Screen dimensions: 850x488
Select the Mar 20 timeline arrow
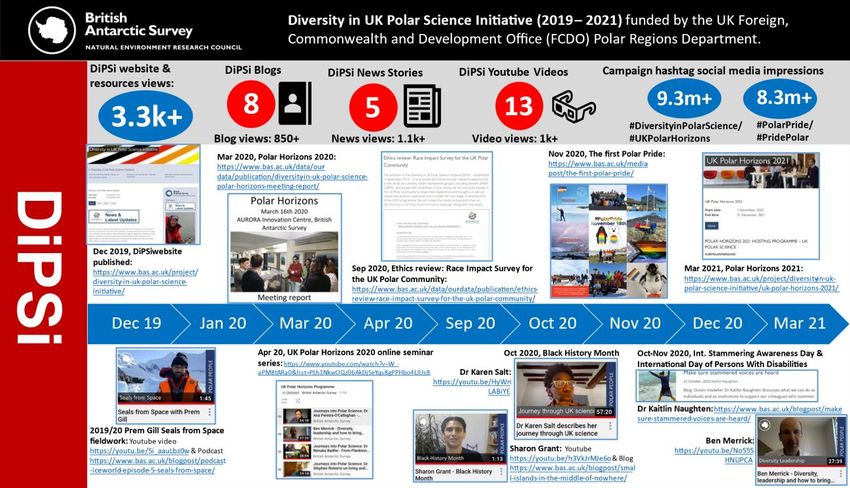pos(305,324)
